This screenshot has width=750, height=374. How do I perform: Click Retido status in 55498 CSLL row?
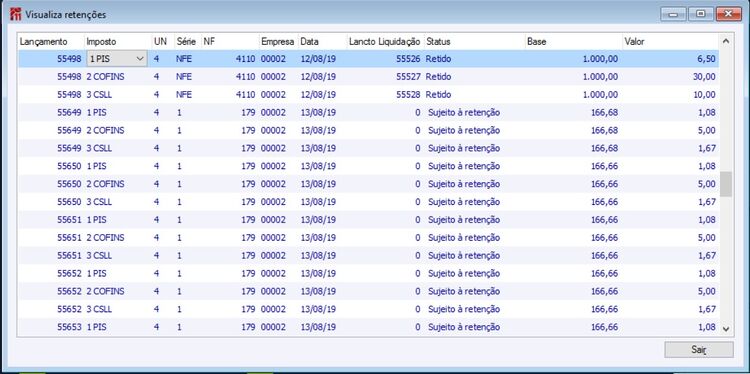439,95
